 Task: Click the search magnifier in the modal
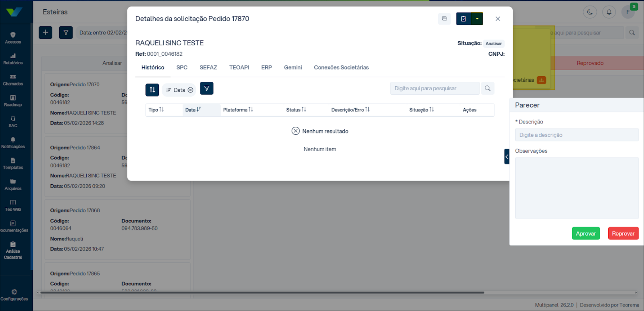[x=487, y=88]
